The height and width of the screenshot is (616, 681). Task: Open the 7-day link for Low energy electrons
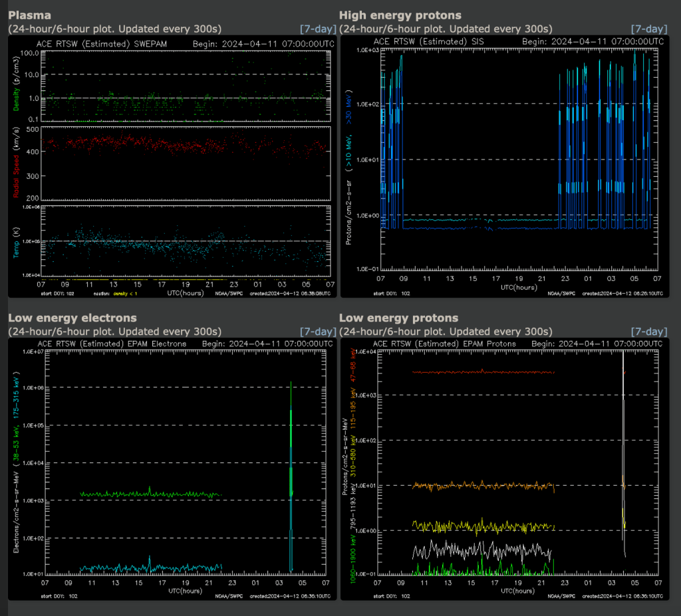pyautogui.click(x=318, y=332)
